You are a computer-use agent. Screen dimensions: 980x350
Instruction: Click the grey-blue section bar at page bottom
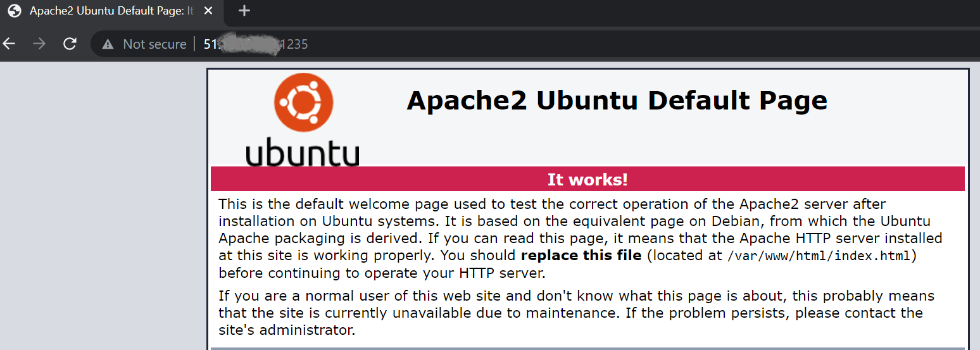587,348
